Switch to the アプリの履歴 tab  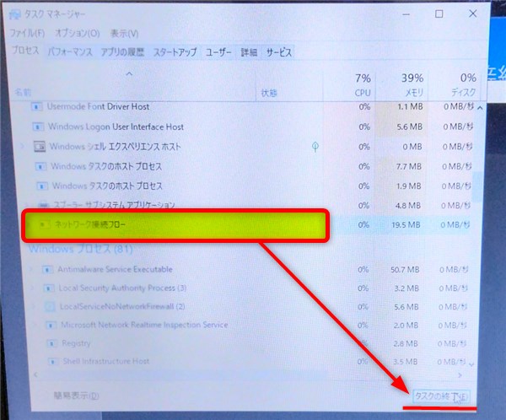[x=122, y=52]
